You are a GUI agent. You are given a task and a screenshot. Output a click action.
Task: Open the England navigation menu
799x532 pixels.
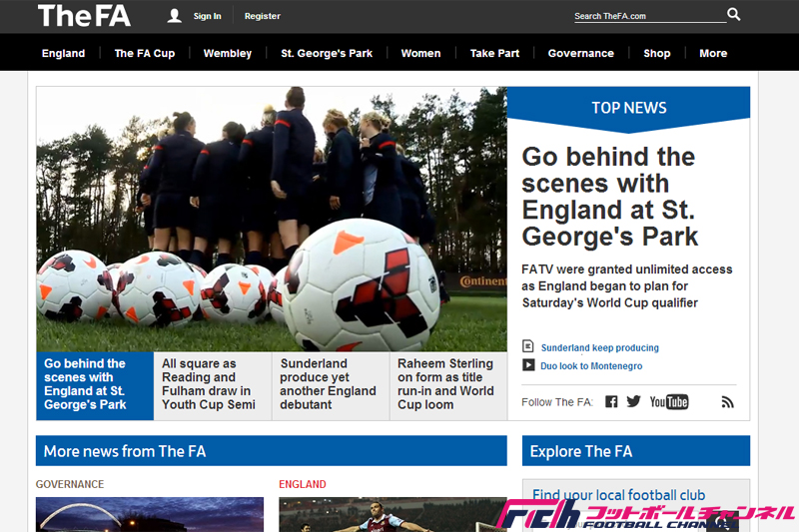tap(64, 53)
